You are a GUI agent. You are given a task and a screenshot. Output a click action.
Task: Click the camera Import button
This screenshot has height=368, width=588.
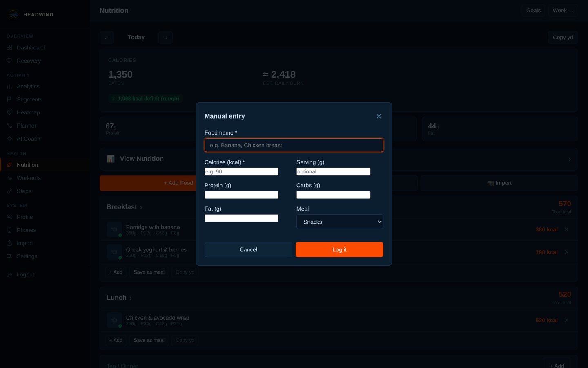499,183
